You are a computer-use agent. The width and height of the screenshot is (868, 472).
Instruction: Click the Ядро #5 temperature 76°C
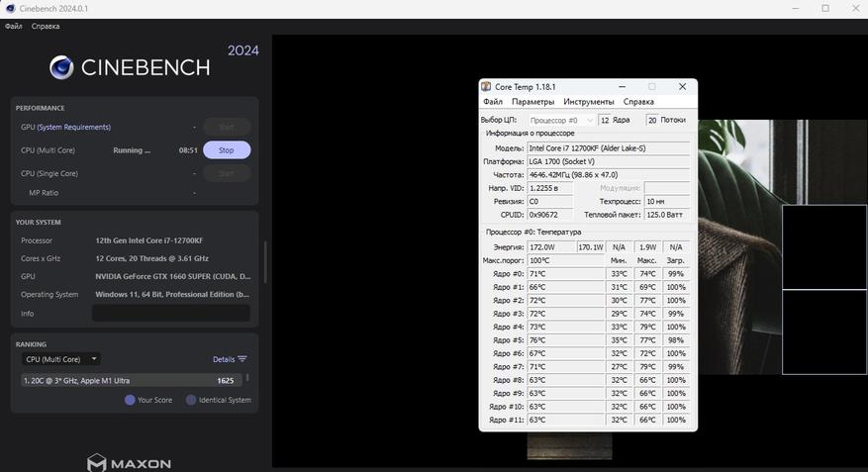pos(566,340)
